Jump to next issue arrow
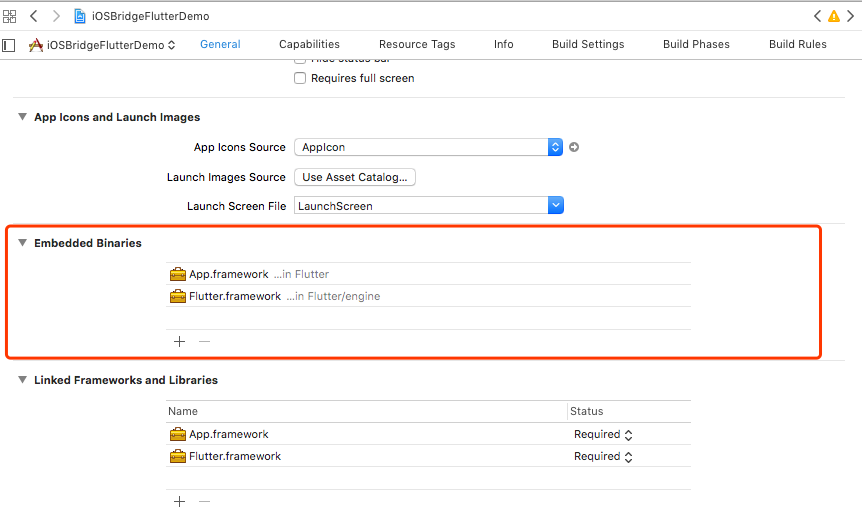 pyautogui.click(x=850, y=16)
